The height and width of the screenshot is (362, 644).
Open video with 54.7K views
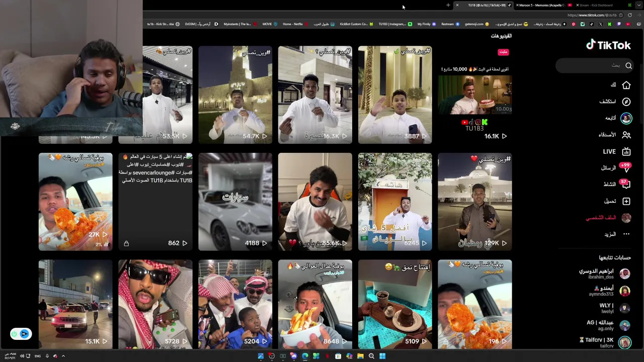[x=235, y=95]
